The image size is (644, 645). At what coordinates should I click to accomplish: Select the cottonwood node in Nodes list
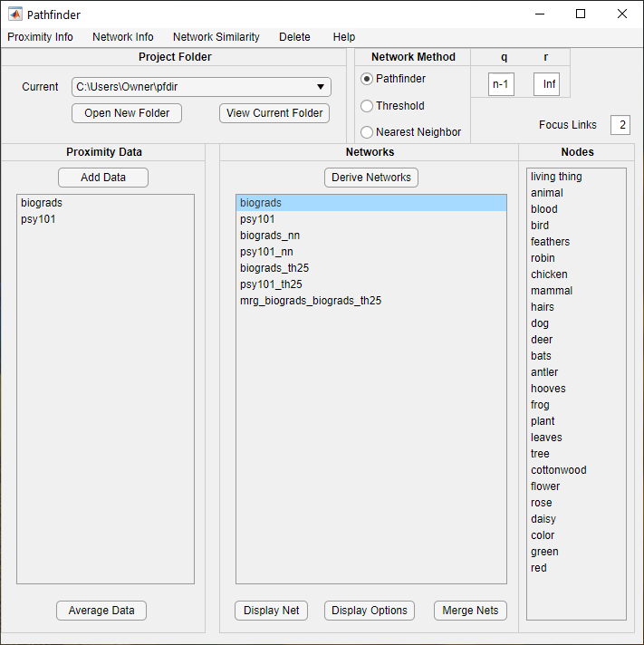[558, 470]
